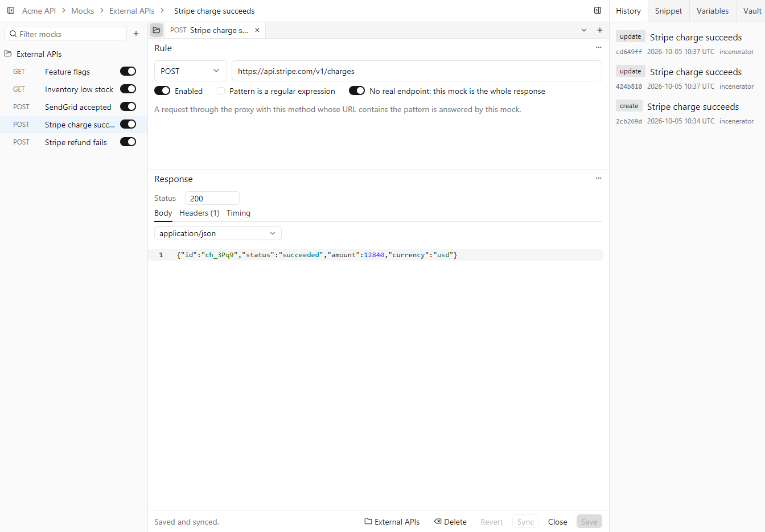The width and height of the screenshot is (765, 532).
Task: Check Pattern is a regular expression
Action: coord(221,91)
